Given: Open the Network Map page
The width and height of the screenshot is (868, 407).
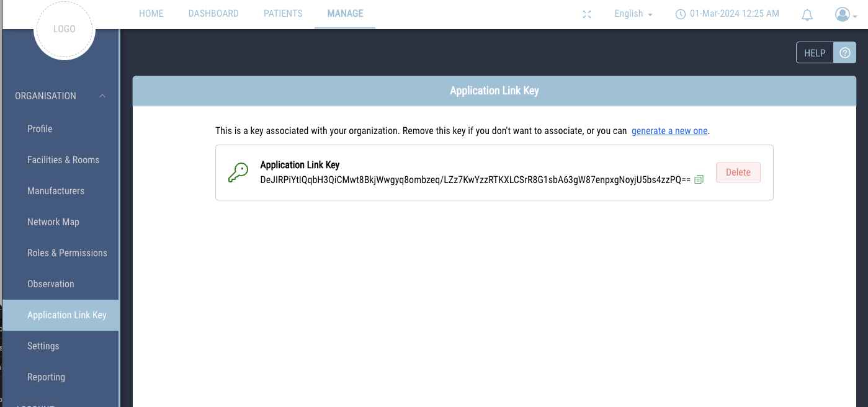Looking at the screenshot, I should click(53, 222).
